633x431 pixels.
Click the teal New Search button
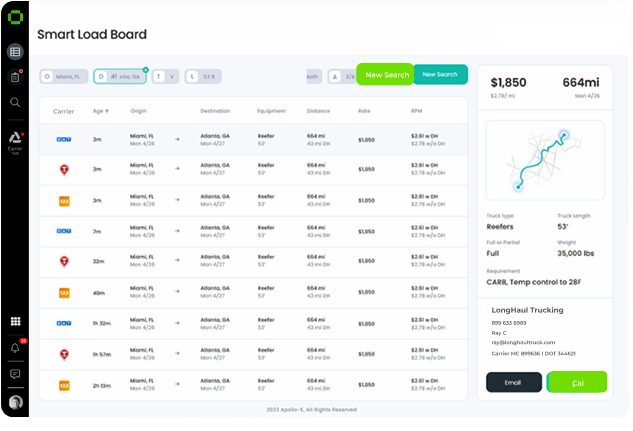(440, 74)
